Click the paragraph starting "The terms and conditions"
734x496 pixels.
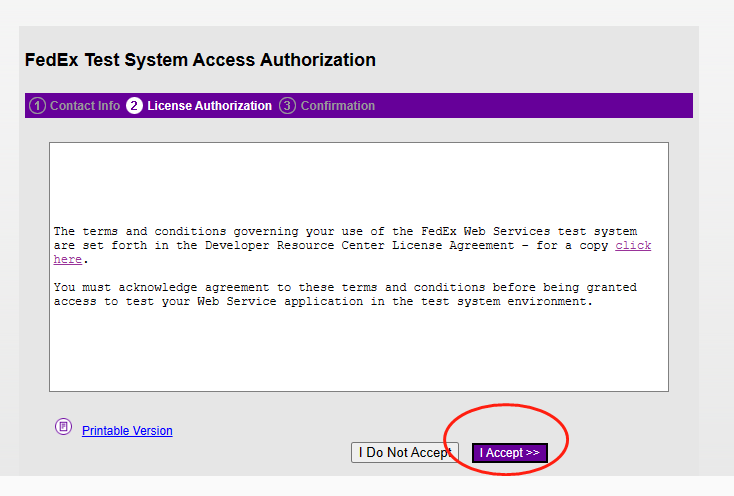pos(352,245)
